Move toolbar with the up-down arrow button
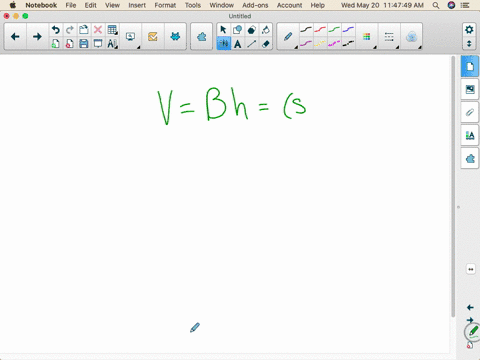The width and height of the screenshot is (480, 360). click(x=469, y=44)
